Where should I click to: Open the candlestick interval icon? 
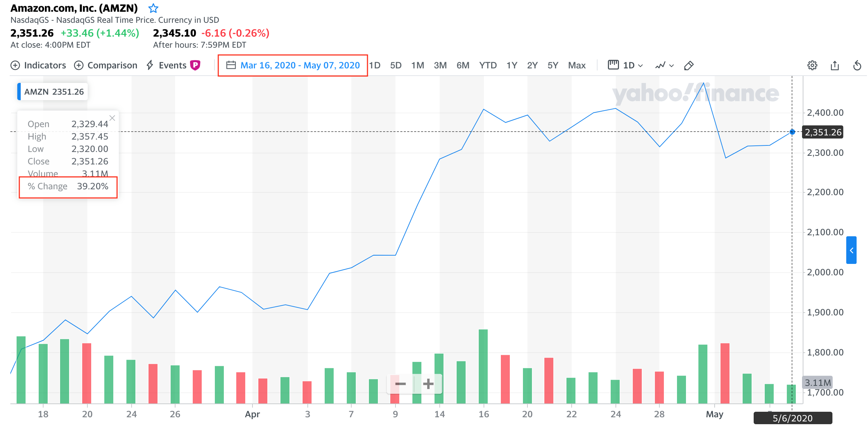pyautogui.click(x=613, y=65)
